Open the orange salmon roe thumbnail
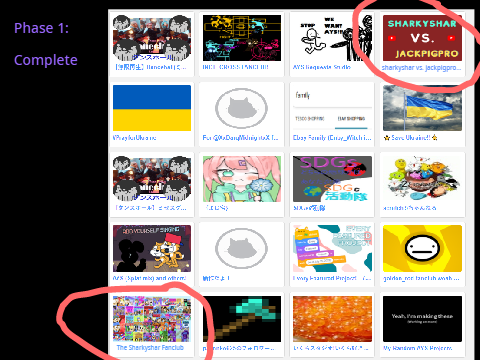Viewport: 480px width, 360px height. click(x=332, y=319)
